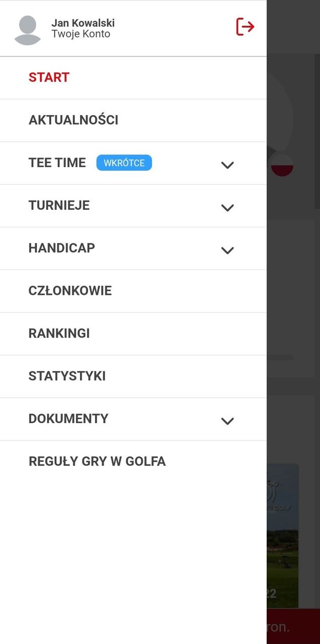Open the CZŁONKOWIE page
The image size is (320, 644).
click(x=70, y=291)
